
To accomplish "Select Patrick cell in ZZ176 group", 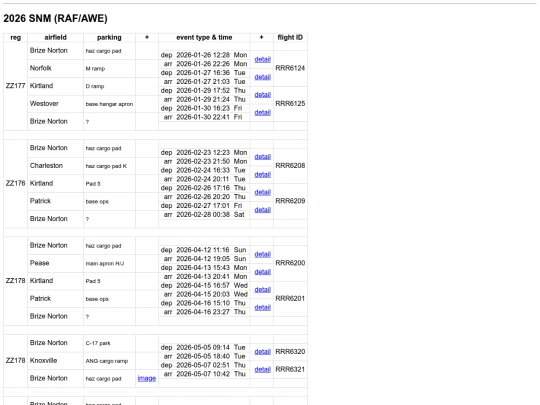I will tap(55, 201).
